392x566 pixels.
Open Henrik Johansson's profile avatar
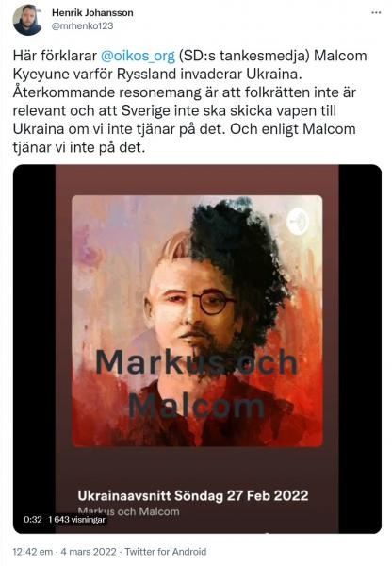click(27, 20)
